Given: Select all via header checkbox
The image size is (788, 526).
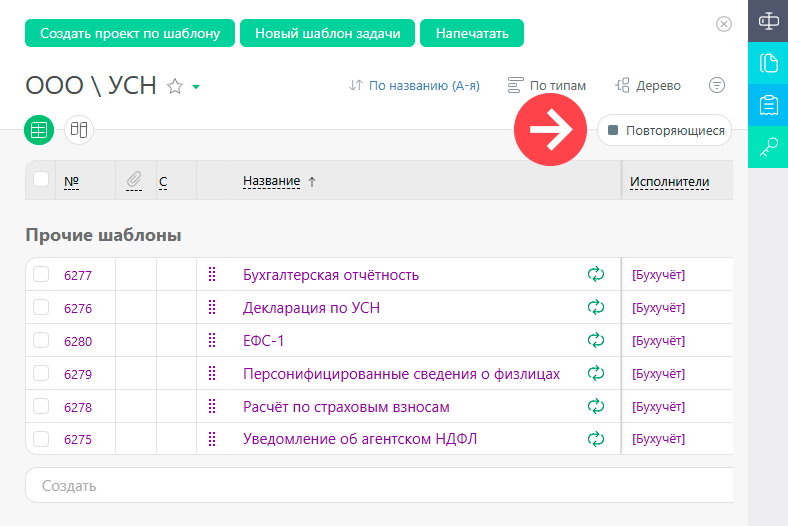Looking at the screenshot, I should (x=41, y=179).
